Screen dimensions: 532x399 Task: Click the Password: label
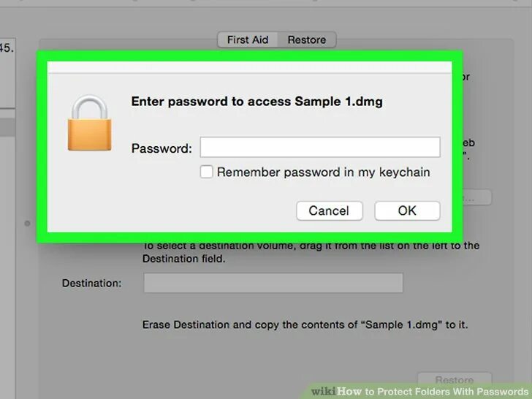pyautogui.click(x=161, y=148)
